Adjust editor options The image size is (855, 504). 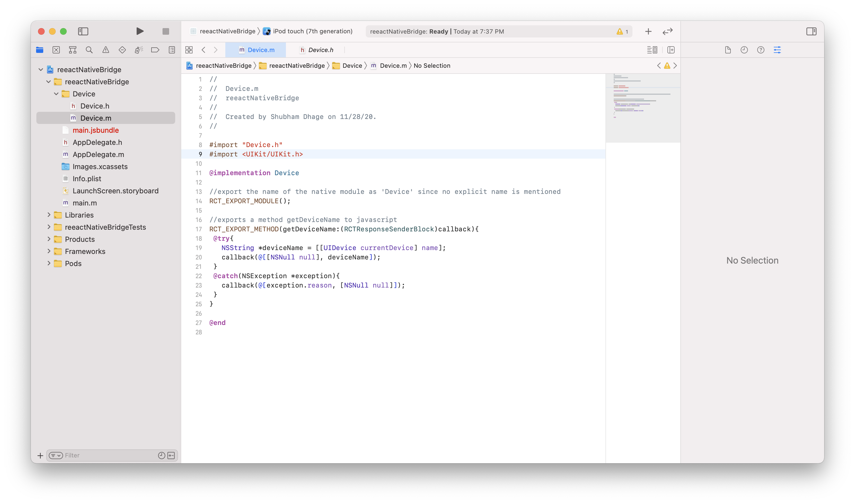point(651,50)
